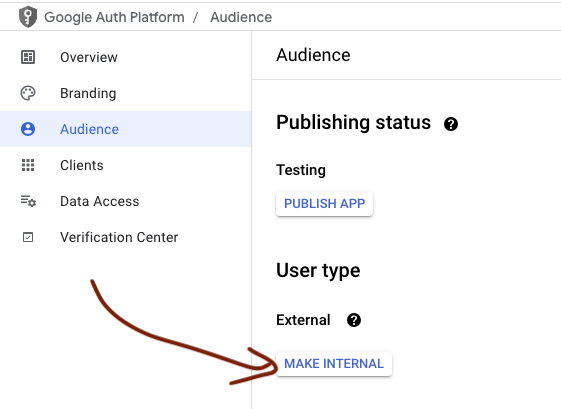Image resolution: width=561 pixels, height=409 pixels.
Task: Open help icon next to External
Action: pyautogui.click(x=354, y=320)
